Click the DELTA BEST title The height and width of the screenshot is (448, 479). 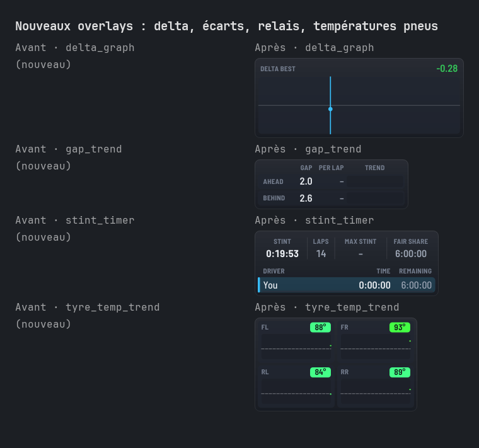[x=278, y=69]
